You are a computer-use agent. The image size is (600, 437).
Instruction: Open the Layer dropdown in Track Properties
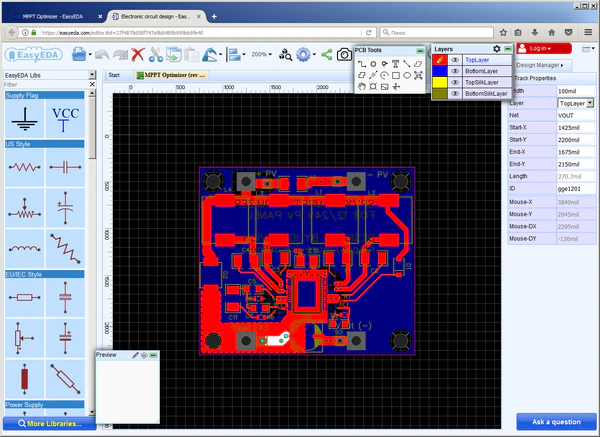click(x=590, y=103)
